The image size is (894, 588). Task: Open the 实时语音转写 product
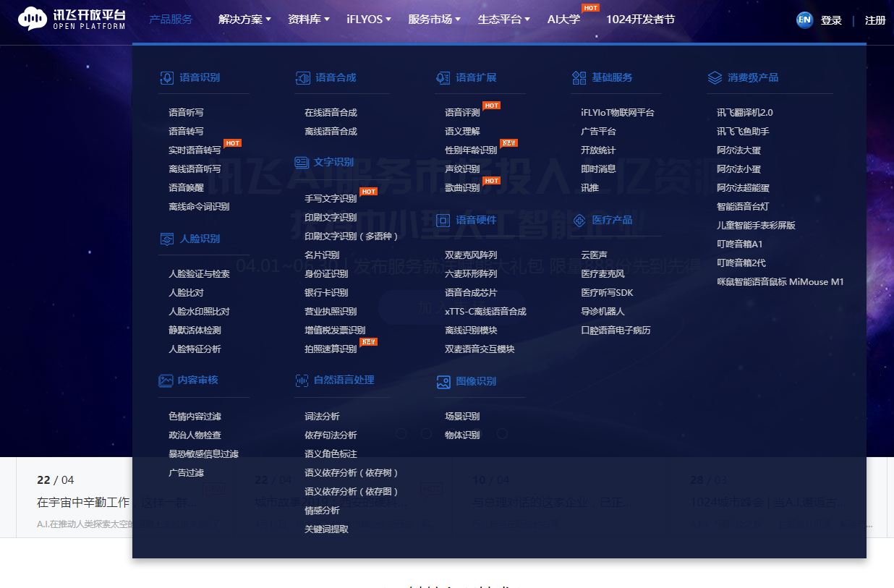point(195,150)
